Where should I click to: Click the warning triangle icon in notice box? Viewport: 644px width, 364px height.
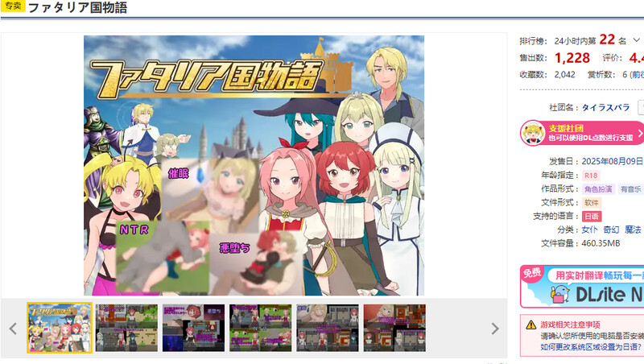tap(531, 325)
